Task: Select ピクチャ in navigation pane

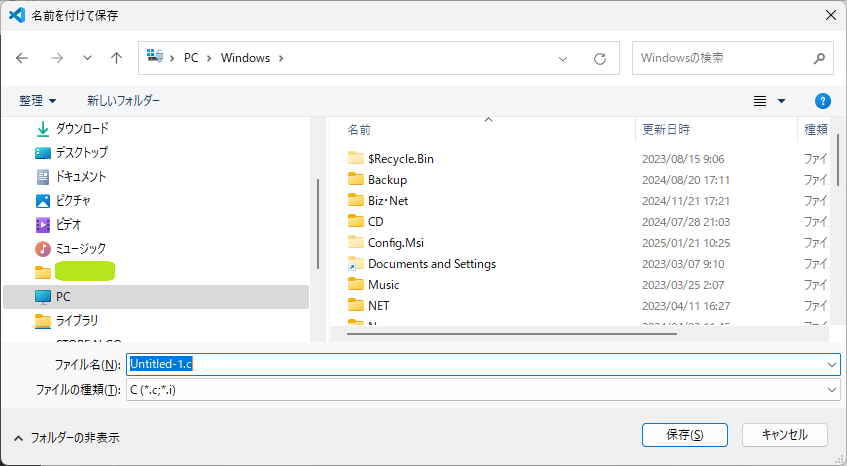Action: (x=73, y=201)
